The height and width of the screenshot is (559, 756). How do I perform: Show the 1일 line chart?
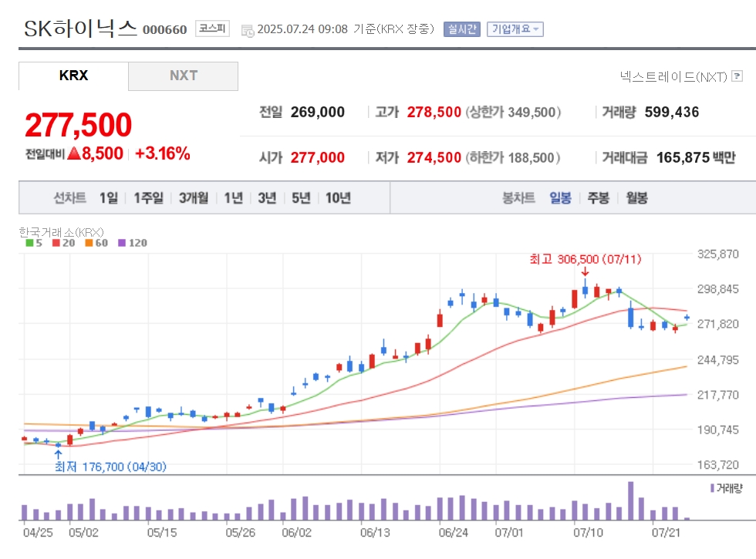[109, 197]
